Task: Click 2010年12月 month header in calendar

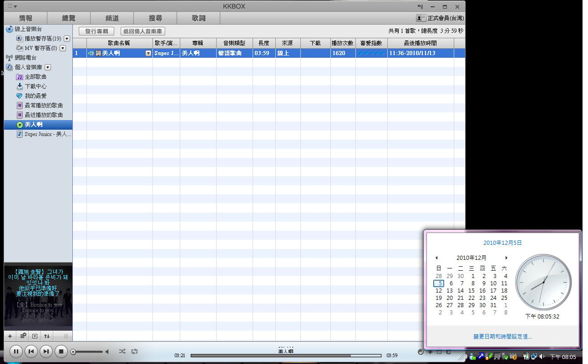Action: [471, 258]
